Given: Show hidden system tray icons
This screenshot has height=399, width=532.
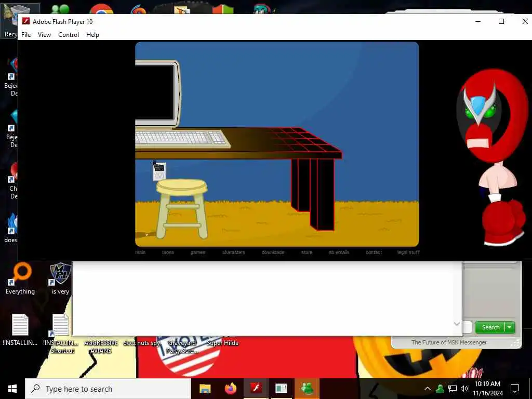Looking at the screenshot, I should point(428,389).
